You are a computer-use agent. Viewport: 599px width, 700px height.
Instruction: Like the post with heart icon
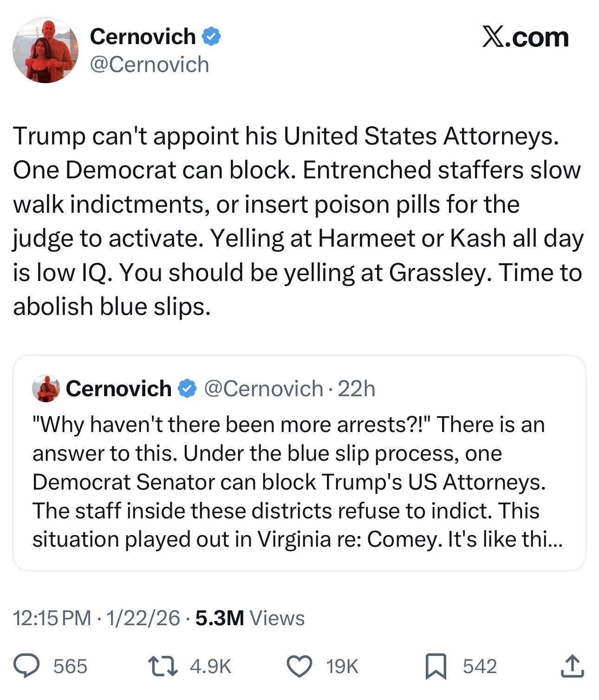point(299,666)
